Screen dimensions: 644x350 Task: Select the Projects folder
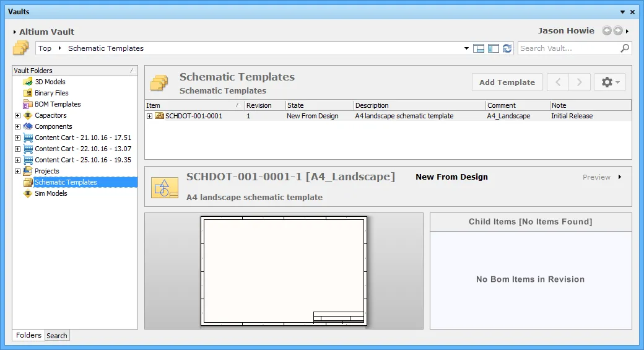47,170
